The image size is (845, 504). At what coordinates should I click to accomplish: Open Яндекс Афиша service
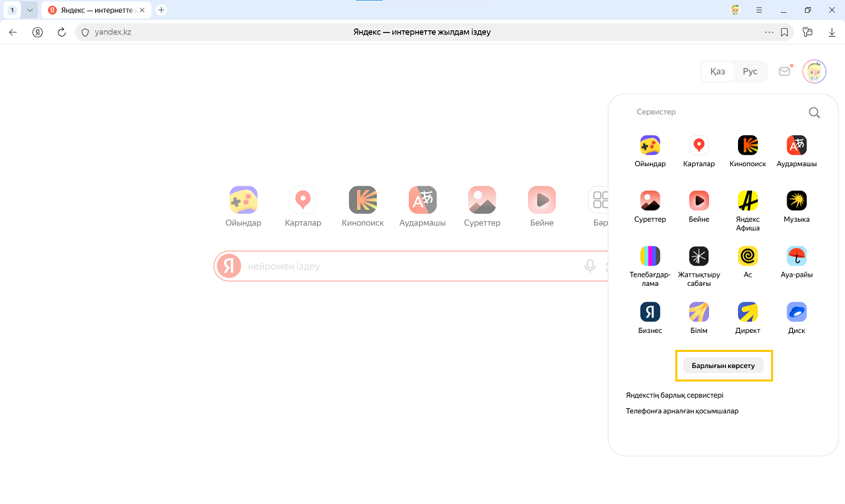(x=748, y=210)
